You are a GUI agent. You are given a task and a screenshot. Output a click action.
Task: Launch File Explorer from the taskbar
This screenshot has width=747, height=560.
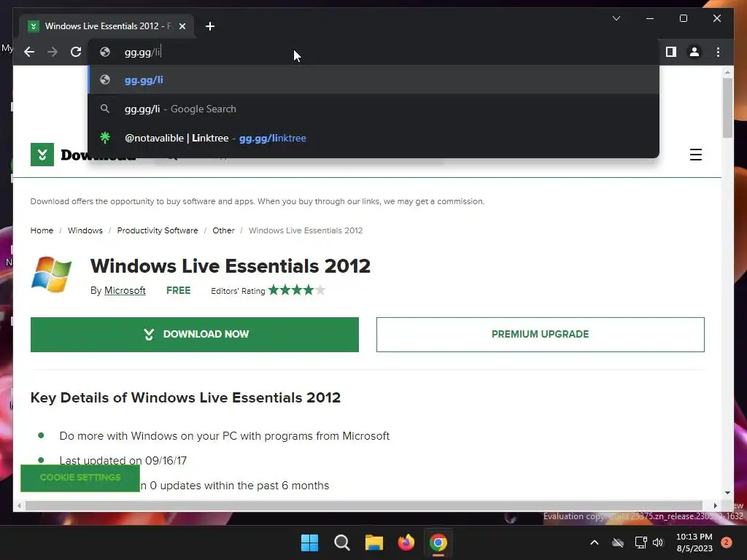374,542
